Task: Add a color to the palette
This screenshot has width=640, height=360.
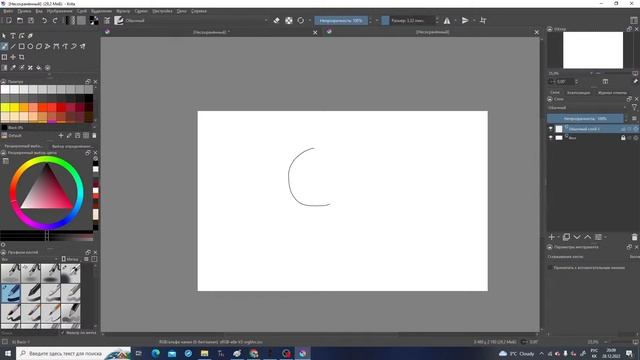Action: click(x=61, y=136)
